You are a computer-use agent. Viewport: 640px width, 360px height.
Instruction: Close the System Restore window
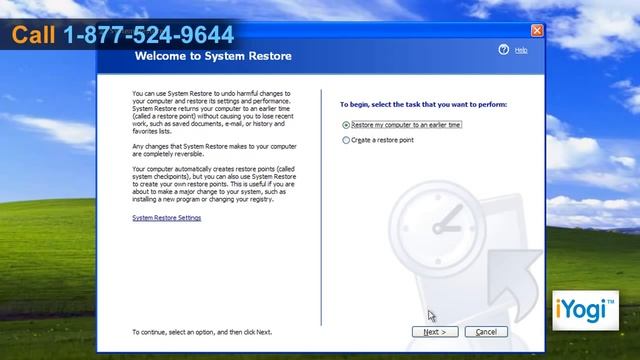(x=537, y=31)
